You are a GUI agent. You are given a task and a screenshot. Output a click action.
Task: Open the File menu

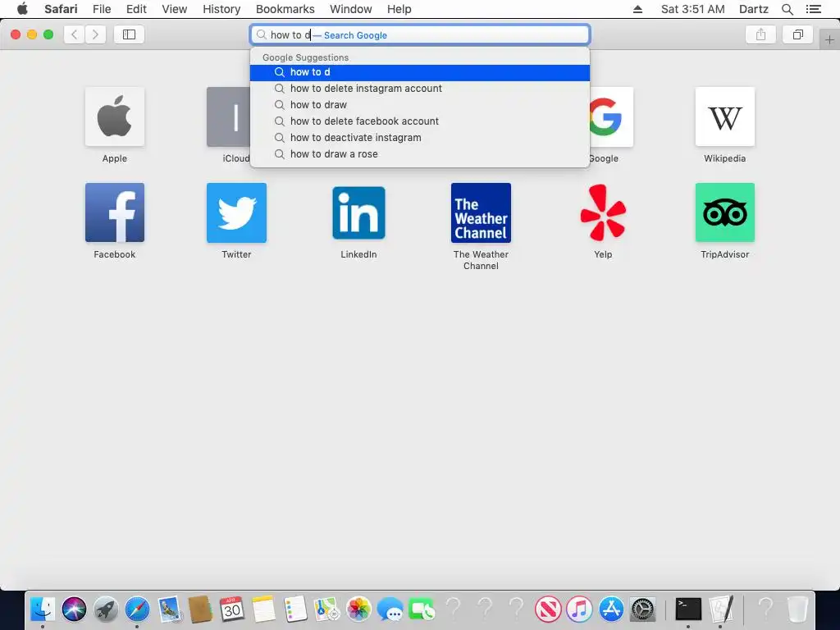click(x=102, y=9)
